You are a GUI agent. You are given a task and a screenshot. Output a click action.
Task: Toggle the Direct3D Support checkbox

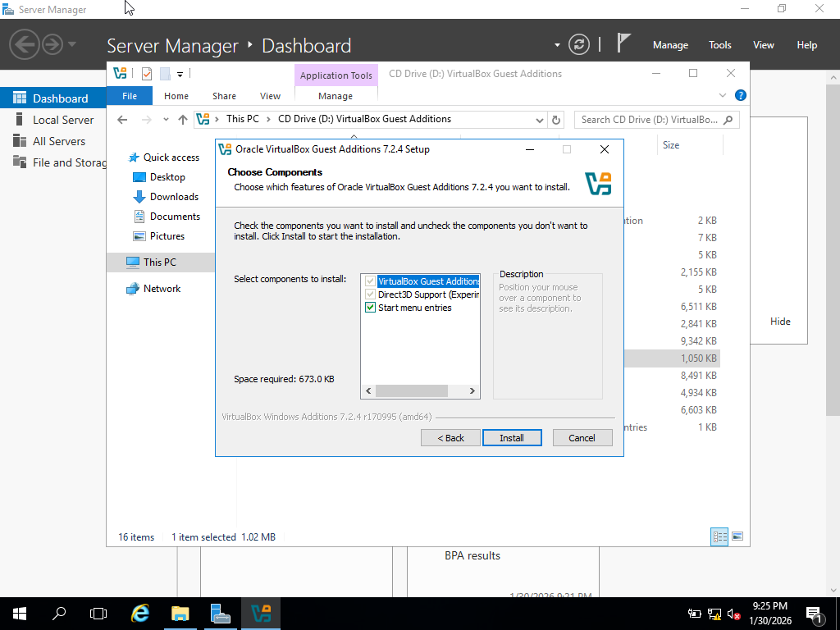click(370, 294)
